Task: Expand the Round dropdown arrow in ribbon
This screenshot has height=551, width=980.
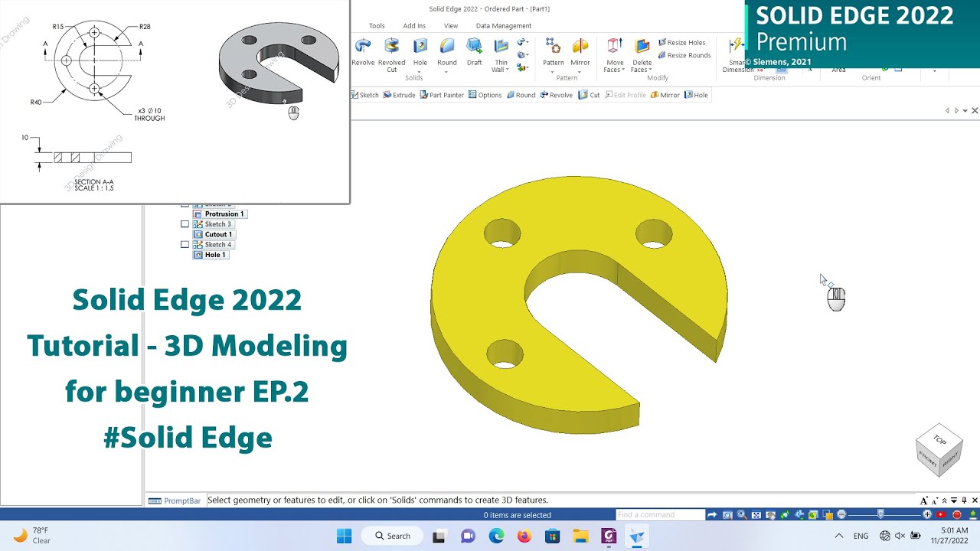Action: [447, 72]
